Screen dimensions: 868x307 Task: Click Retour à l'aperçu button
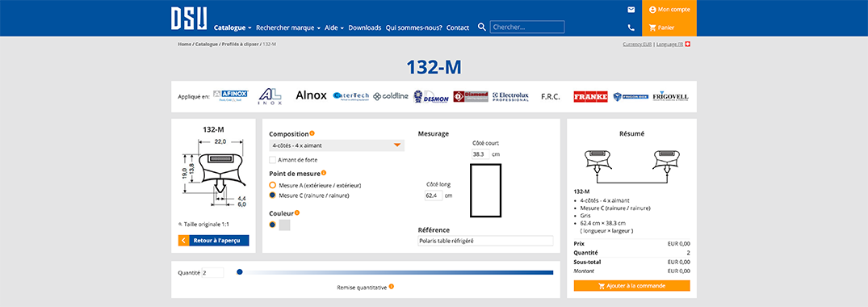214,241
